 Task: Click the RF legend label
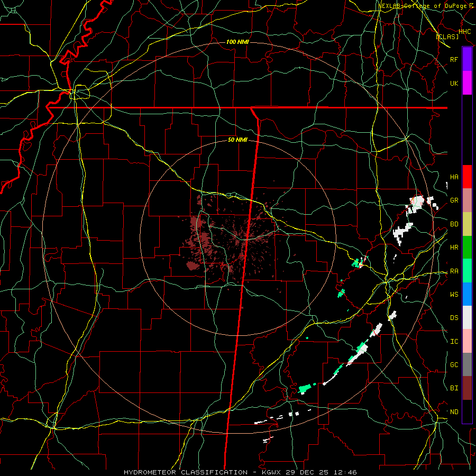pos(454,60)
